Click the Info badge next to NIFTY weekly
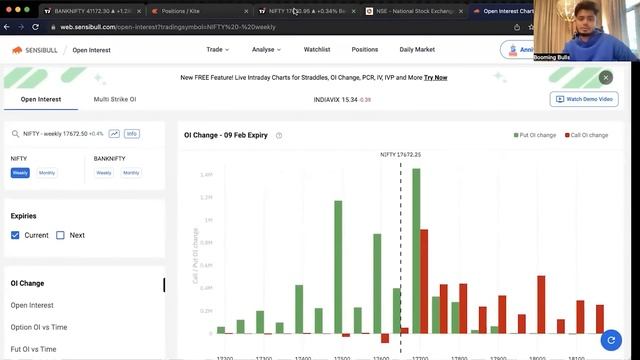The width and height of the screenshot is (640, 360). 132,134
